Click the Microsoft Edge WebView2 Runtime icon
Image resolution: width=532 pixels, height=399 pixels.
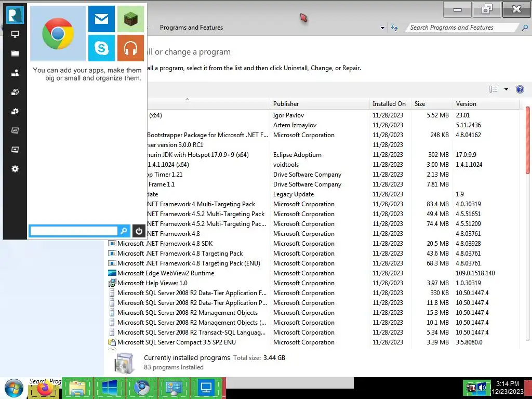(112, 273)
